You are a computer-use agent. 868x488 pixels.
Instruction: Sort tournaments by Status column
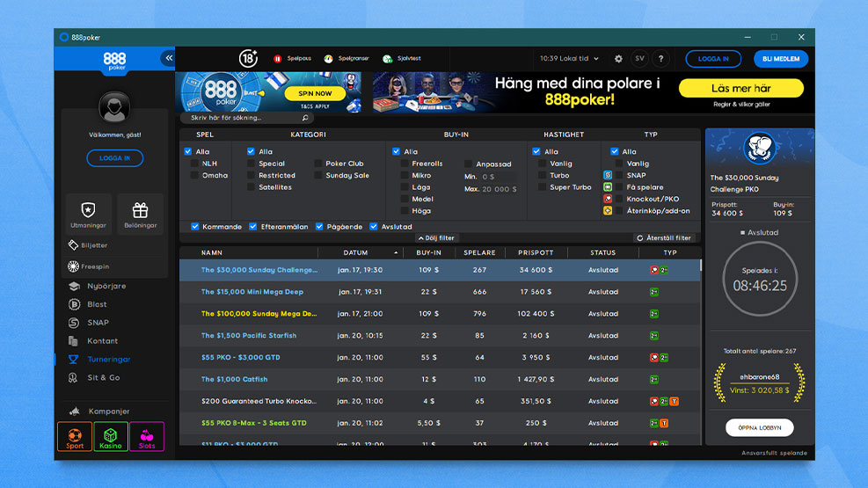click(602, 252)
